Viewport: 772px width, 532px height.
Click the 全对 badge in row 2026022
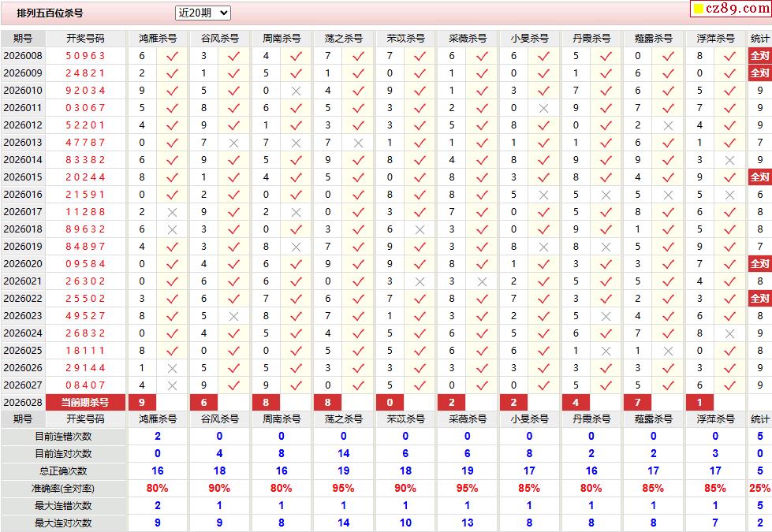click(x=759, y=298)
